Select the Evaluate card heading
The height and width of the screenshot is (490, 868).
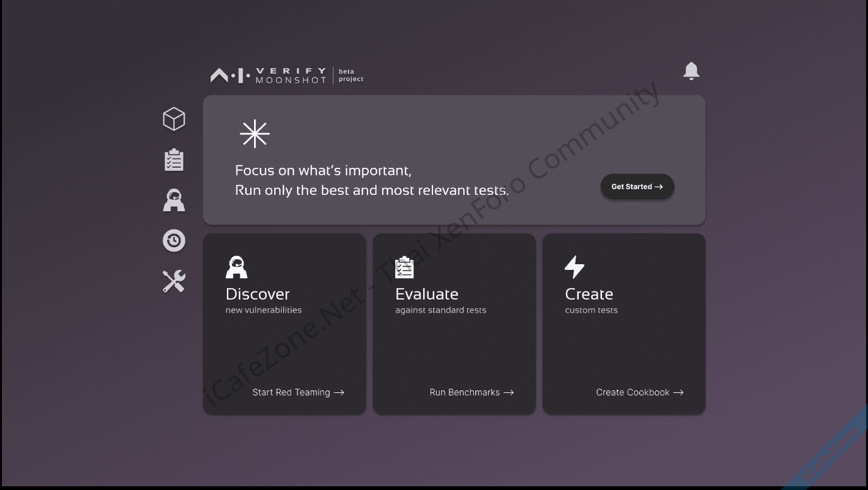[x=427, y=294]
